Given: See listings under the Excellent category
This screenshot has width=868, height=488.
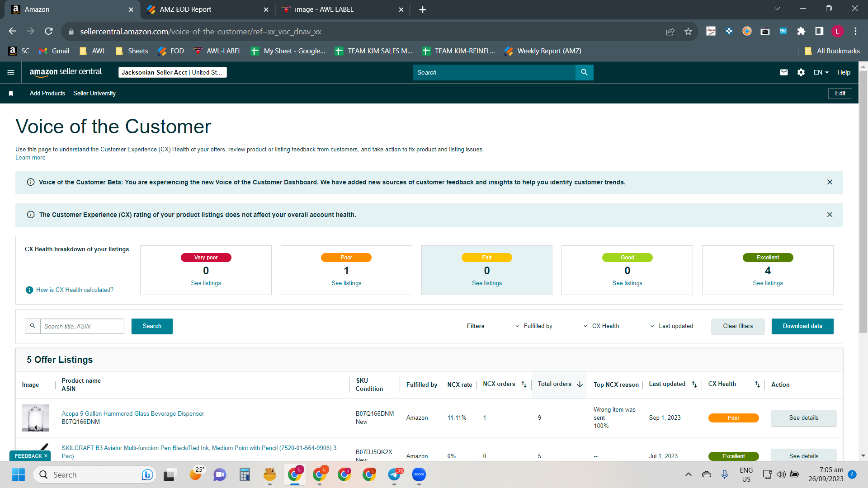Looking at the screenshot, I should coord(768,283).
